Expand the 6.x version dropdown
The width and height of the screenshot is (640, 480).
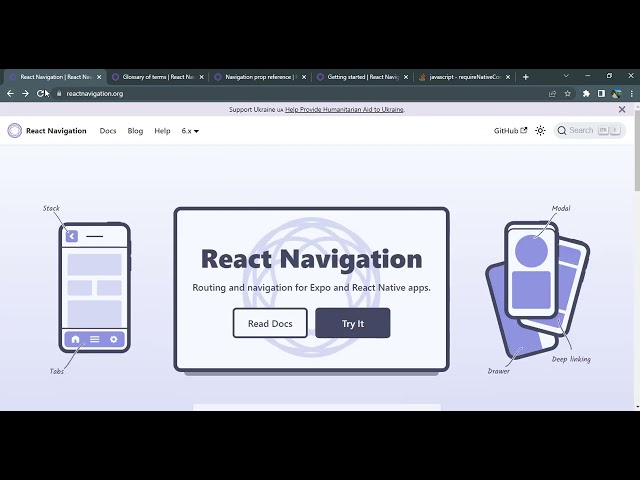190,131
